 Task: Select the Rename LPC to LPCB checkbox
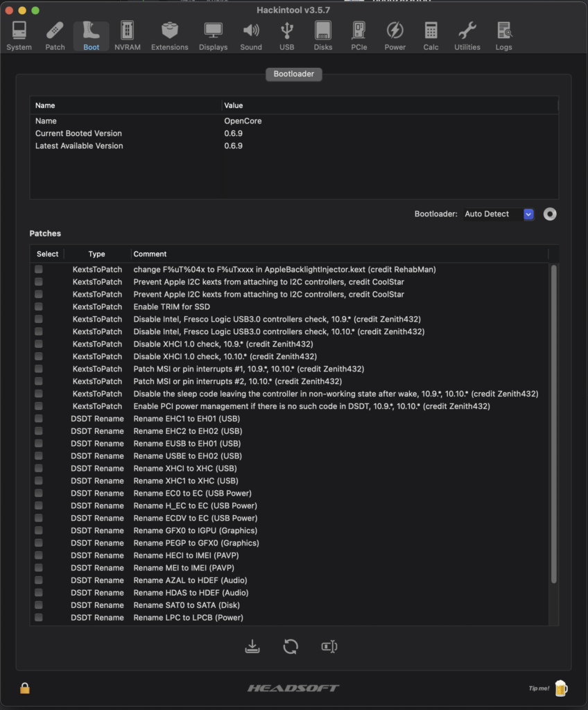point(39,617)
